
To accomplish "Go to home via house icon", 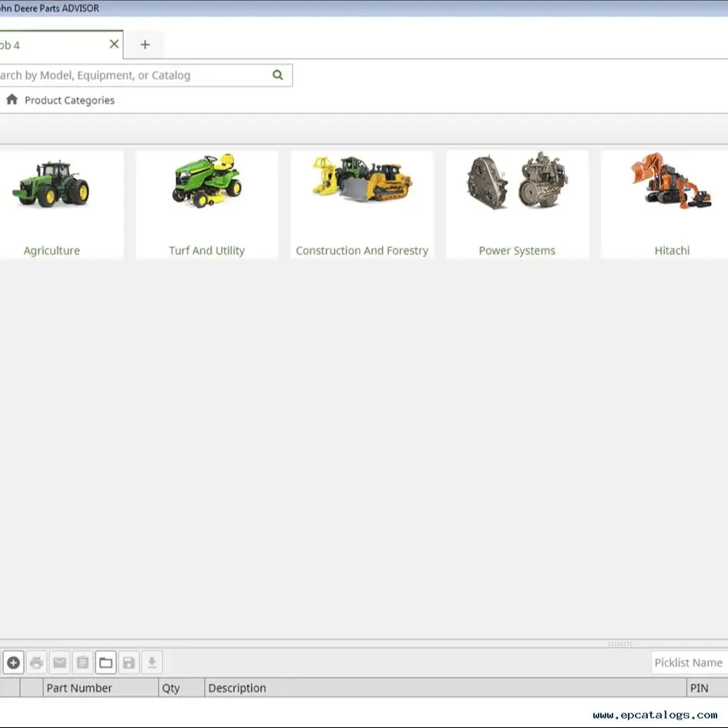I will click(12, 99).
